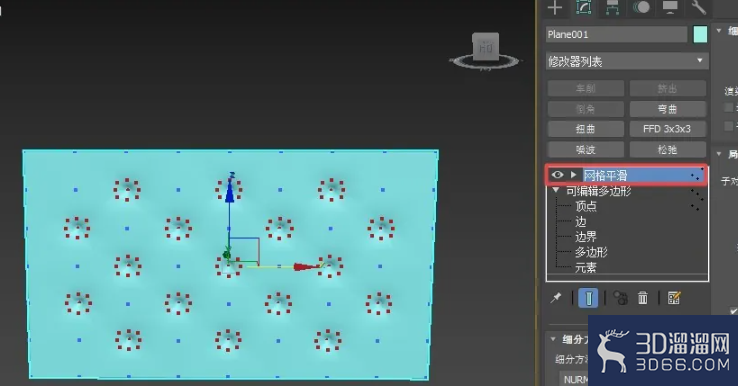This screenshot has height=386, width=738.
Task: Select the 元素 sub-object level
Action: 586,267
